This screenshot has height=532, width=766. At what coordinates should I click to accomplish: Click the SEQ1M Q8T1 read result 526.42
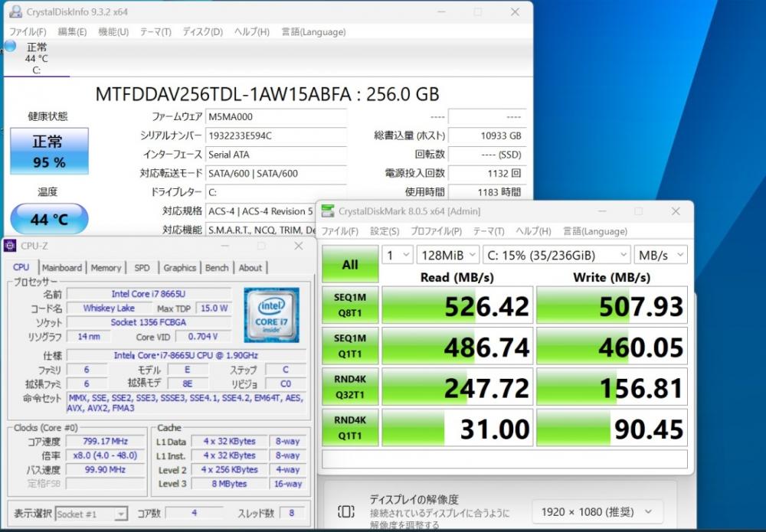click(x=457, y=305)
